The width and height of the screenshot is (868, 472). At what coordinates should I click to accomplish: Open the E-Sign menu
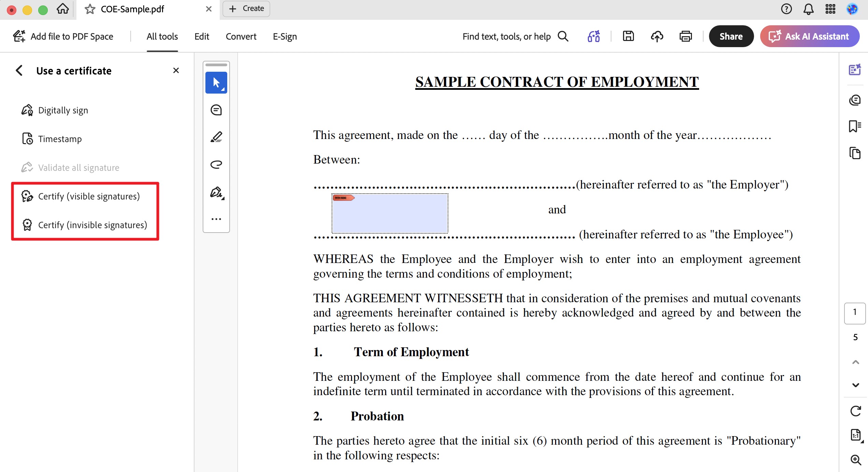[285, 36]
